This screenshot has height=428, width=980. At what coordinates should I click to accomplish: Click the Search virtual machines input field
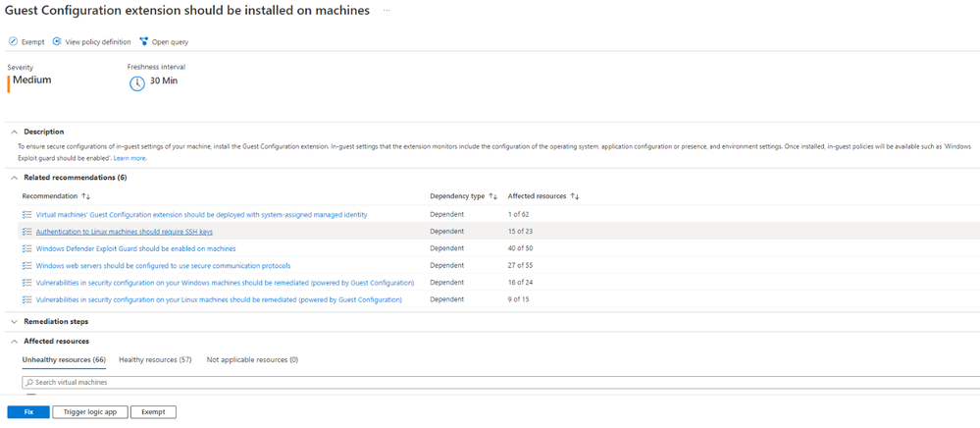500,382
